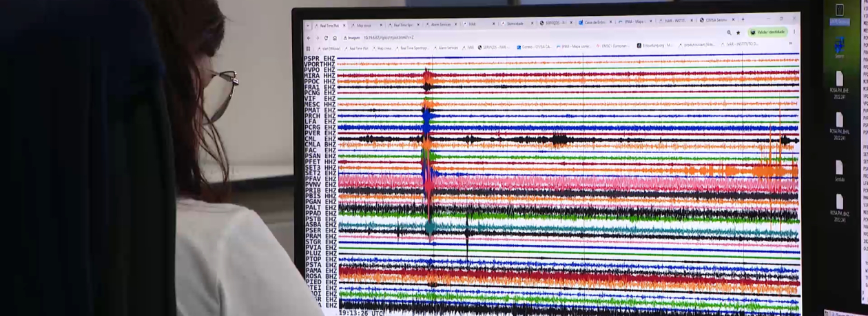The width and height of the screenshot is (868, 316).
Task: Click the PSAN EHZ channel label
Action: [320, 156]
